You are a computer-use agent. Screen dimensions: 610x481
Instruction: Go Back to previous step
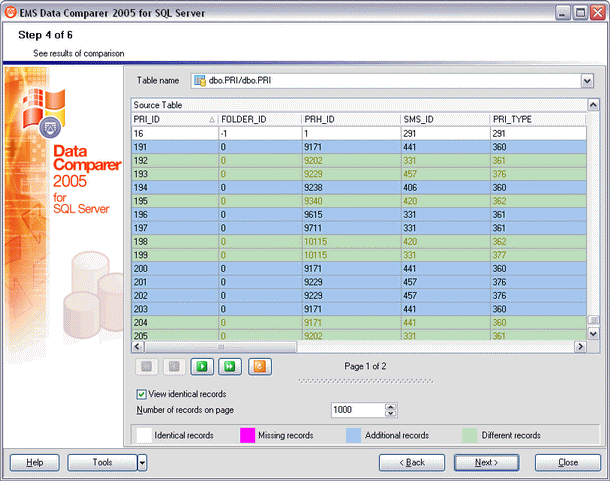[x=412, y=463]
